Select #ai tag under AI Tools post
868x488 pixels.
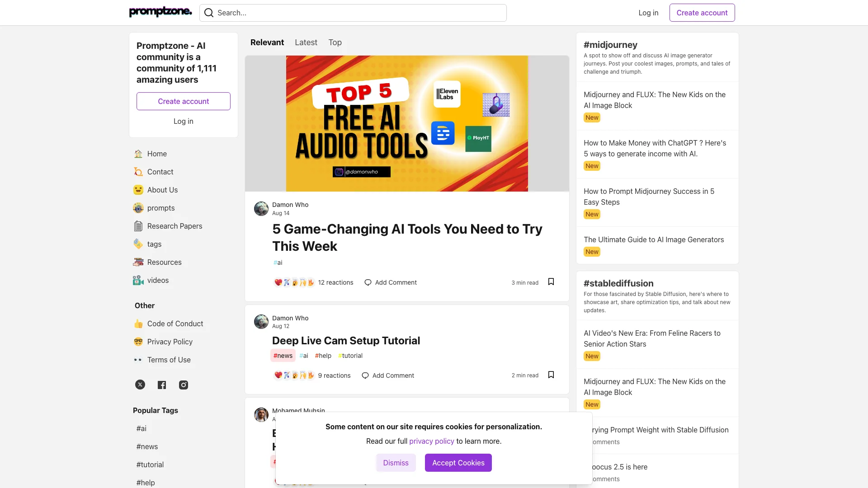click(278, 263)
